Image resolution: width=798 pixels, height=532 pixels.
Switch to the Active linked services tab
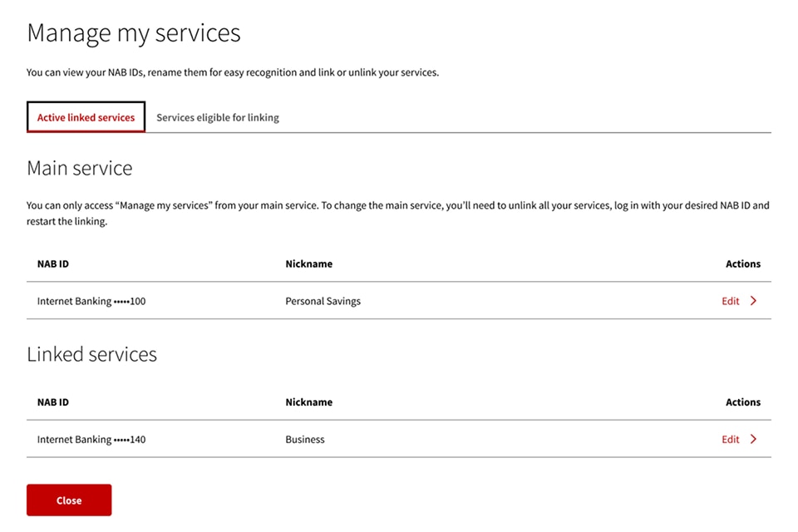click(86, 117)
